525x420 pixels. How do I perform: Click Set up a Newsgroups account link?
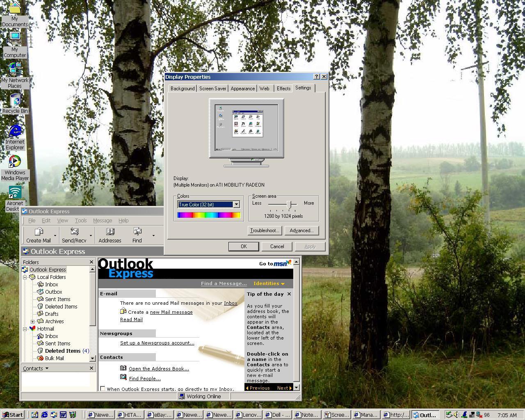click(157, 343)
